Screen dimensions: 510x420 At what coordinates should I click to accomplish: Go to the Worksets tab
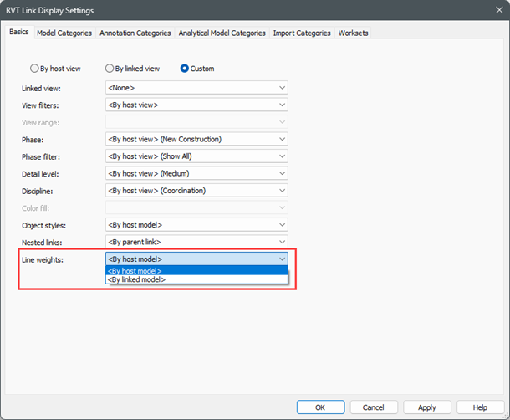(x=353, y=33)
